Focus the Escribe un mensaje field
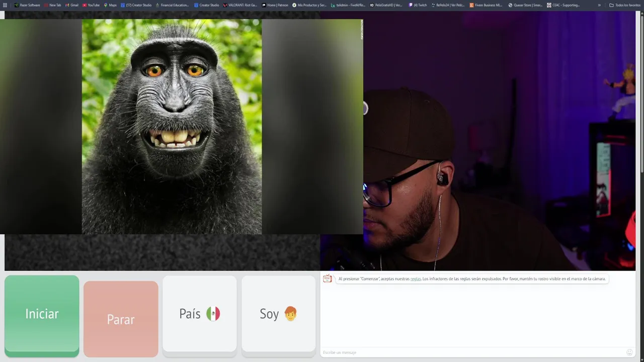 [x=473, y=352]
